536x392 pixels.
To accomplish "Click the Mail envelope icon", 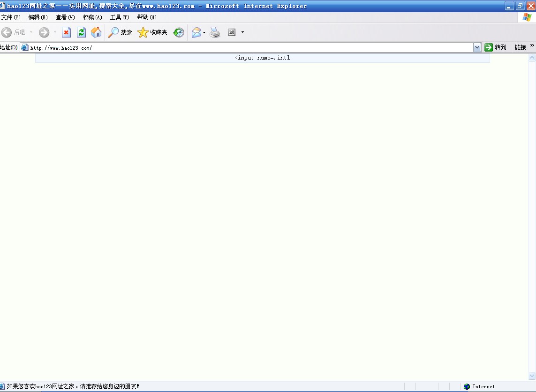I will (196, 32).
